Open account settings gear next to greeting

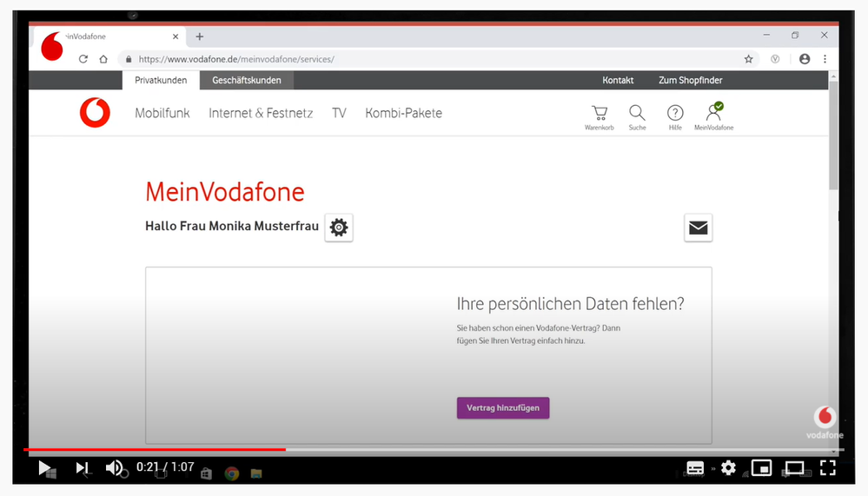coord(339,228)
